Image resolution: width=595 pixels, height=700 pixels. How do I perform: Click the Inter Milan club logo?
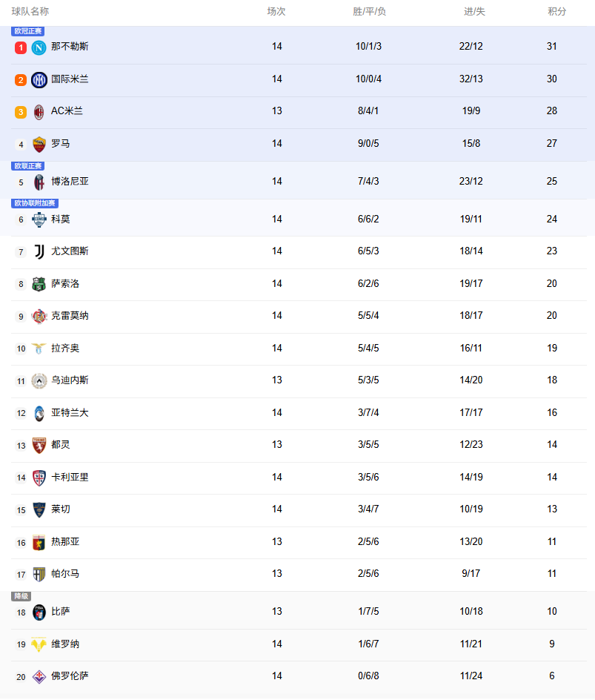39,79
